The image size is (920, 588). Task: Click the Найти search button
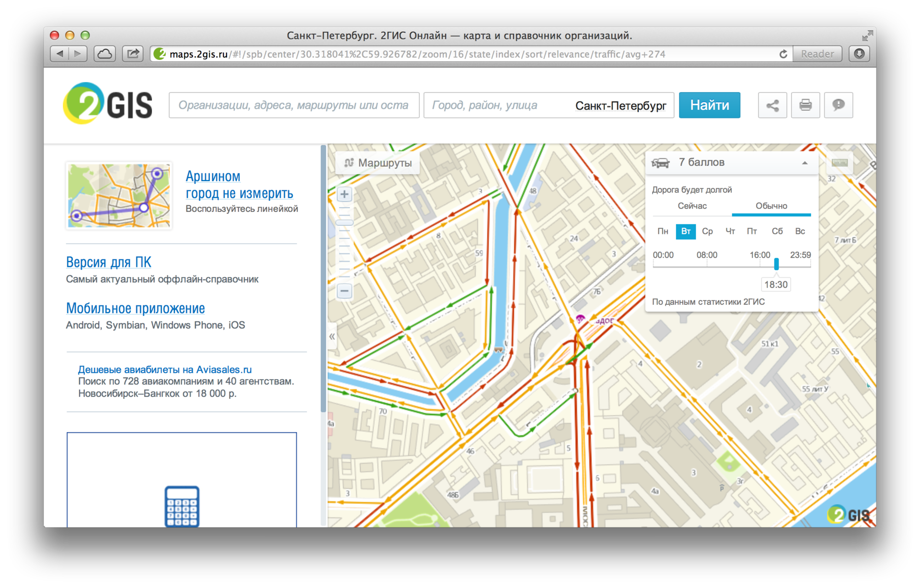[709, 105]
